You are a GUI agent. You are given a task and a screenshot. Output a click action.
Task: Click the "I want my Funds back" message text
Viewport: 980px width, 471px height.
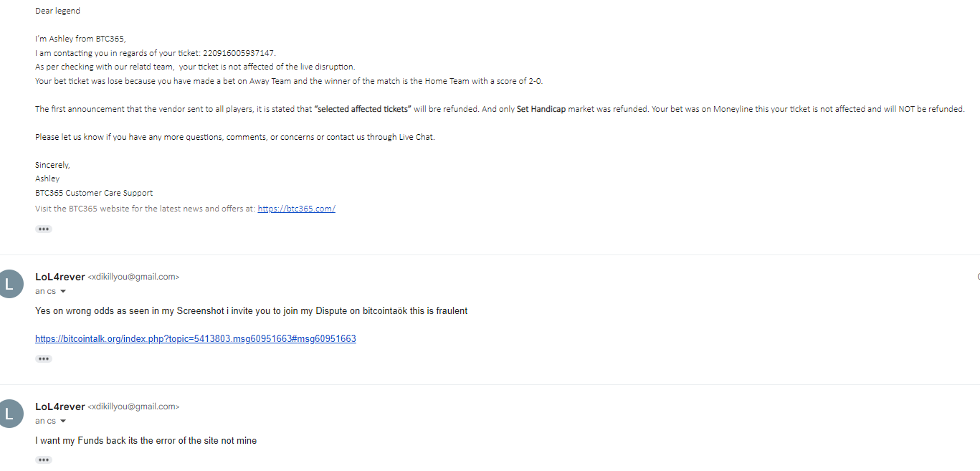point(146,441)
